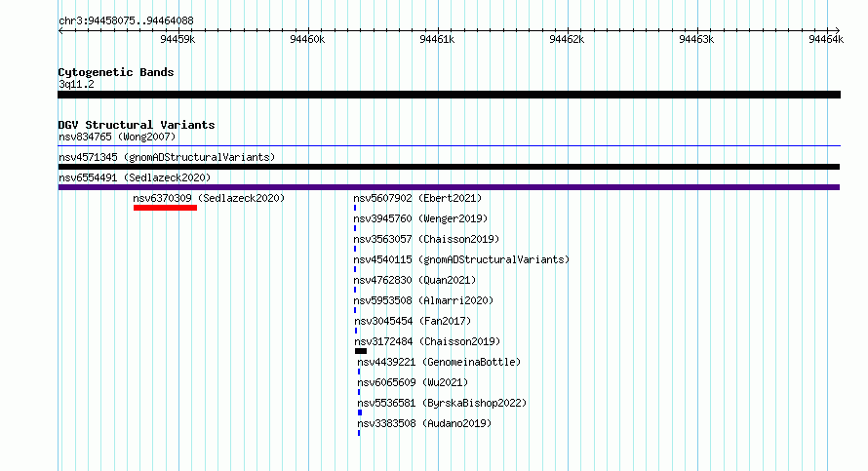The width and height of the screenshot is (868, 471).
Task: Open nsv3945760 (Wenger2019) variant
Action: (420, 218)
